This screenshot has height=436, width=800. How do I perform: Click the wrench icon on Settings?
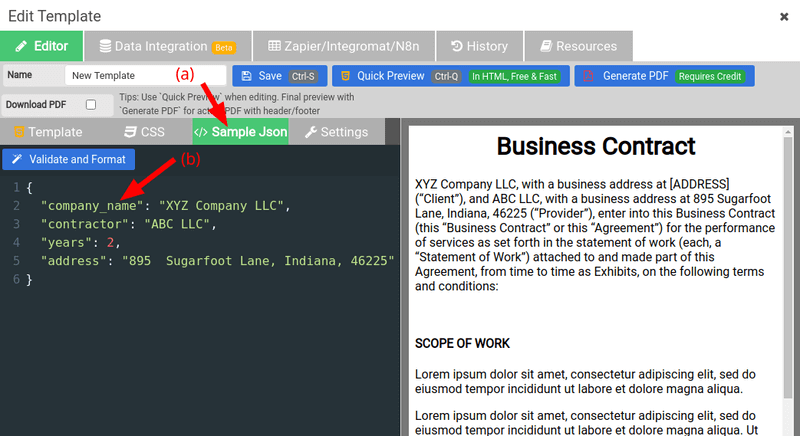[x=311, y=132]
